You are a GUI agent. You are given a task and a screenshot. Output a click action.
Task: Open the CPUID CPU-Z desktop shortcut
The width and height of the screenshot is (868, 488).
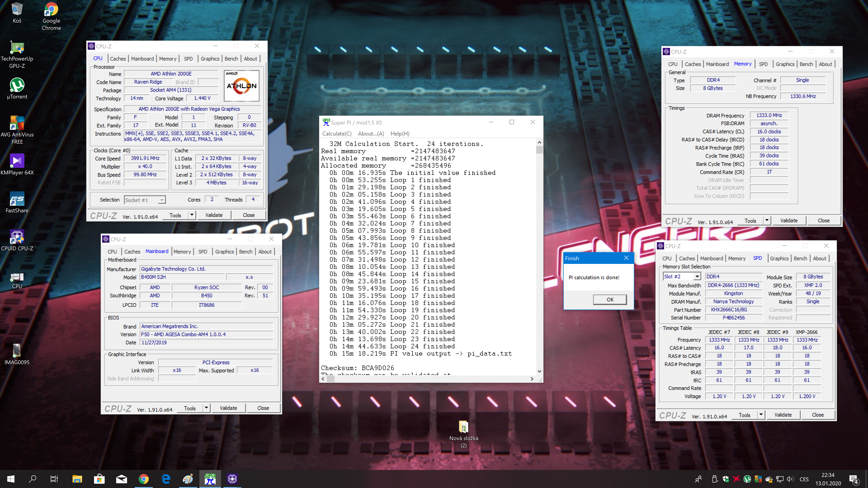[x=17, y=240]
